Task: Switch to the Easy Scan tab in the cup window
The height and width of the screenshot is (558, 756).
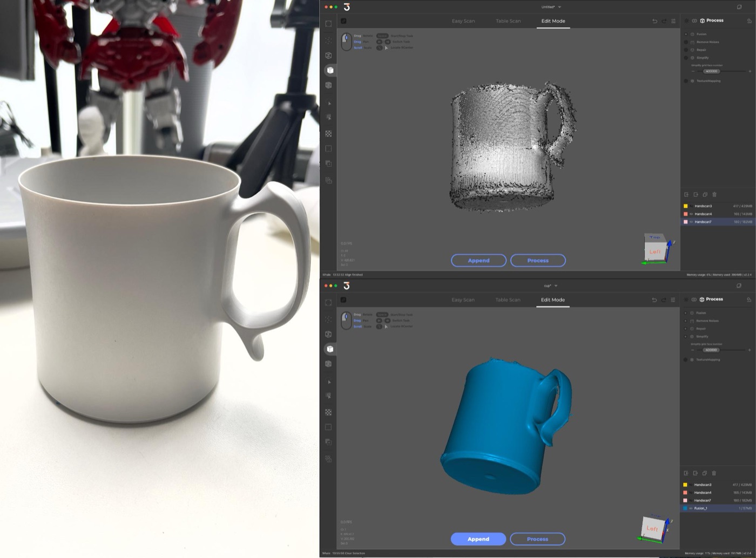Action: click(x=463, y=300)
